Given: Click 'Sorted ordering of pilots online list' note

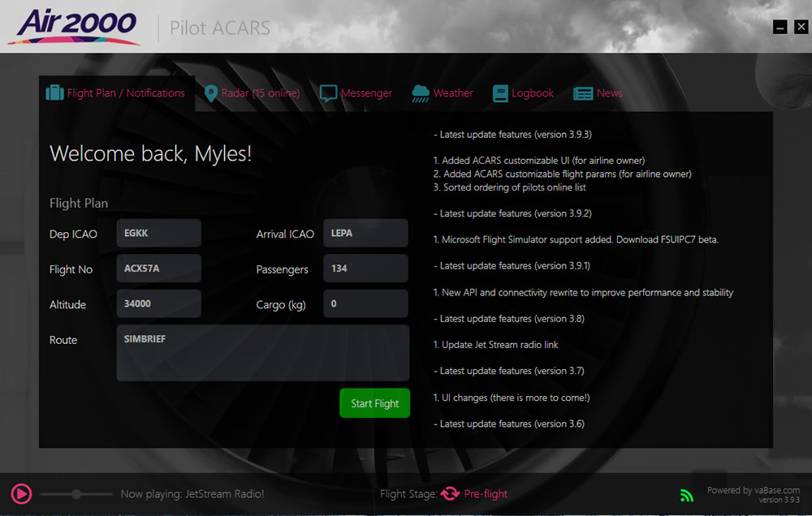Looking at the screenshot, I should 510,187.
